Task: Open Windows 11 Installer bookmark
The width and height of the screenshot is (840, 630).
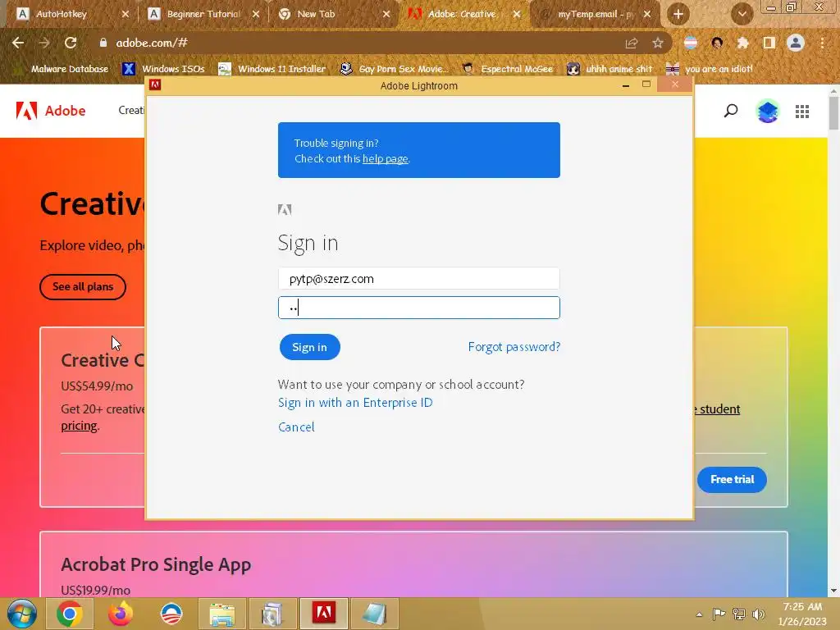Action: pyautogui.click(x=272, y=69)
